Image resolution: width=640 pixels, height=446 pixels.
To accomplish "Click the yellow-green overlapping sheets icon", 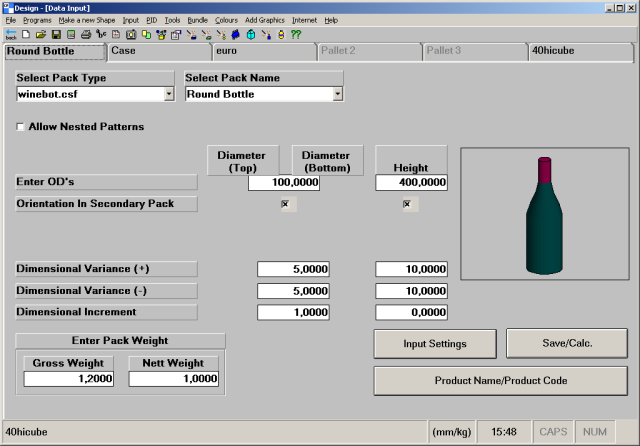I will point(146,35).
